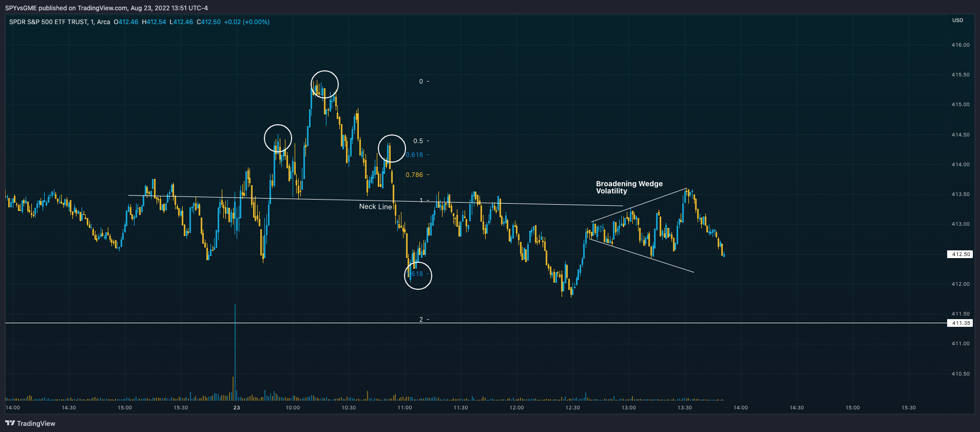This screenshot has height=432, width=980.
Task: Click the Fibonacci 1 level label
Action: click(x=421, y=200)
